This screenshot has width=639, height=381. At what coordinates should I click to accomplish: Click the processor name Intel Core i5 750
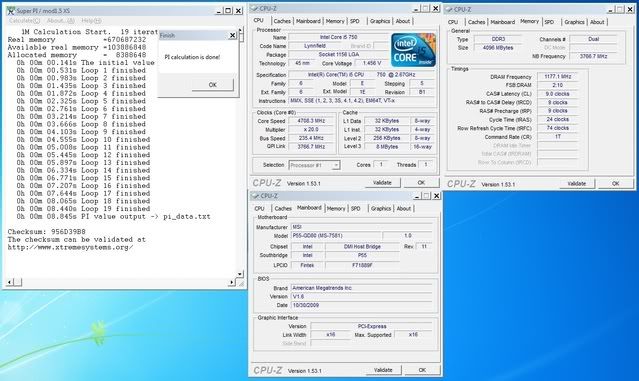click(339, 37)
